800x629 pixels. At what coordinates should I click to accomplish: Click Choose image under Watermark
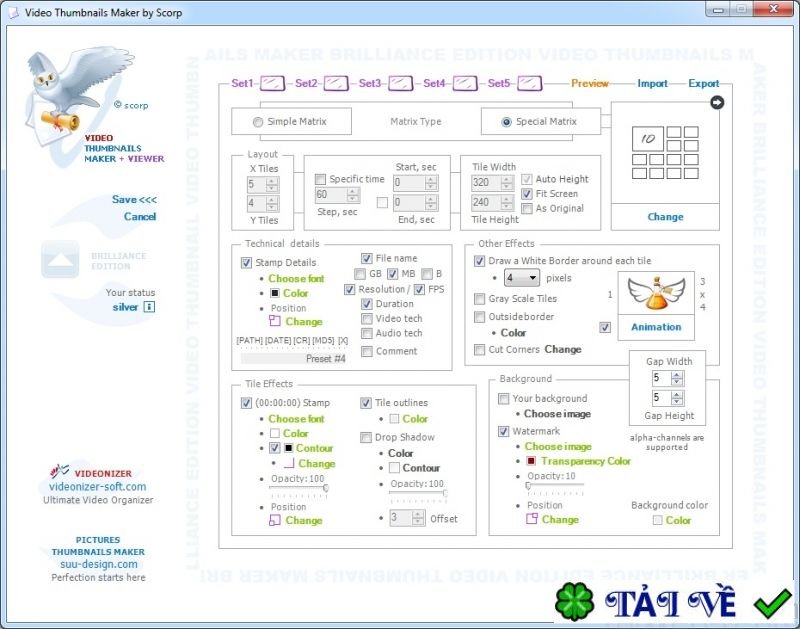558,446
